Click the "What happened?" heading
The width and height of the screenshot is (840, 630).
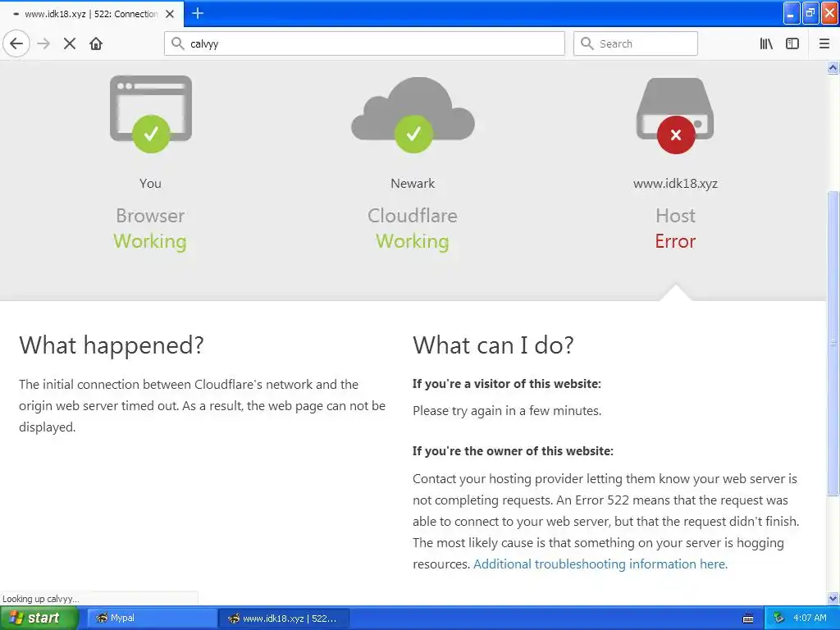click(112, 345)
